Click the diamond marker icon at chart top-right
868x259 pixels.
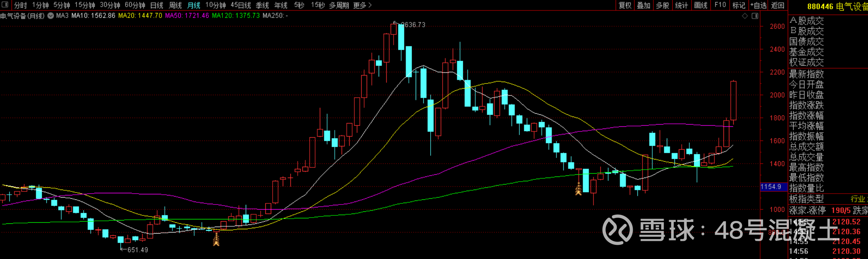point(745,16)
